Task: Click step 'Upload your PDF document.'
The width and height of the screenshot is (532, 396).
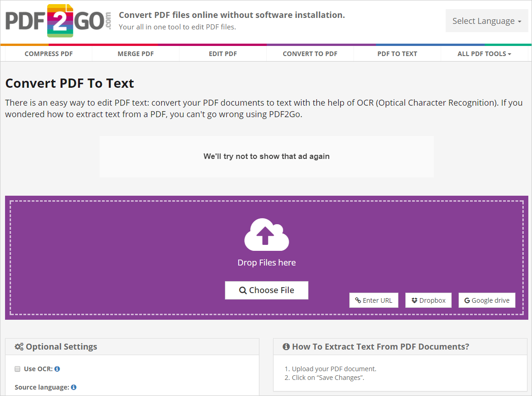Action: coord(334,369)
